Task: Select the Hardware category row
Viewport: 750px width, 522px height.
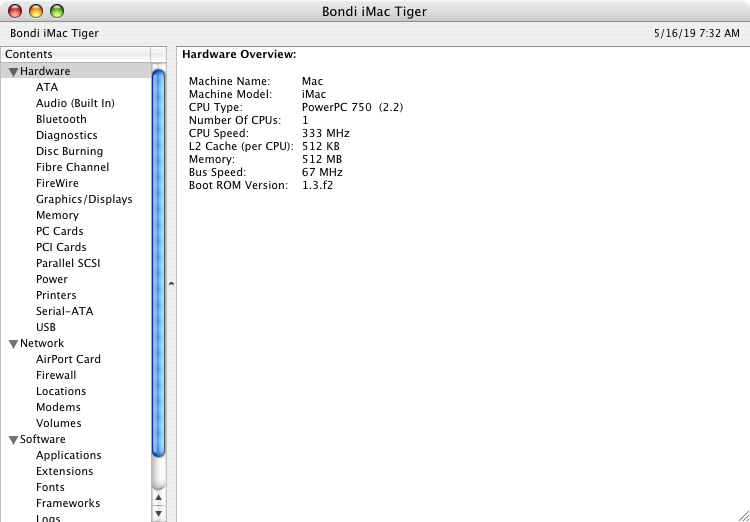Action: (x=76, y=71)
